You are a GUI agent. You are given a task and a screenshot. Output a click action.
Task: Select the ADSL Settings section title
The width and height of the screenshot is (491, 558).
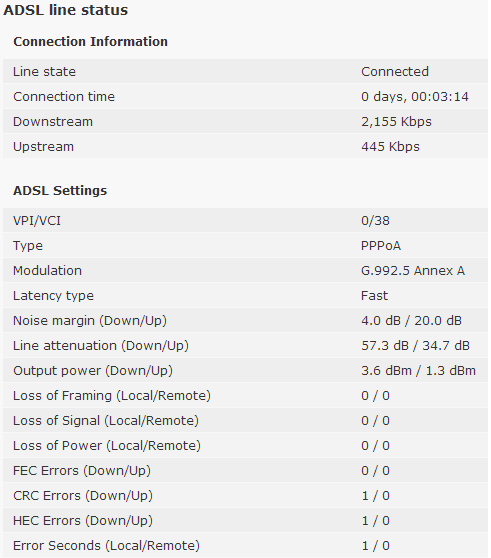60,191
